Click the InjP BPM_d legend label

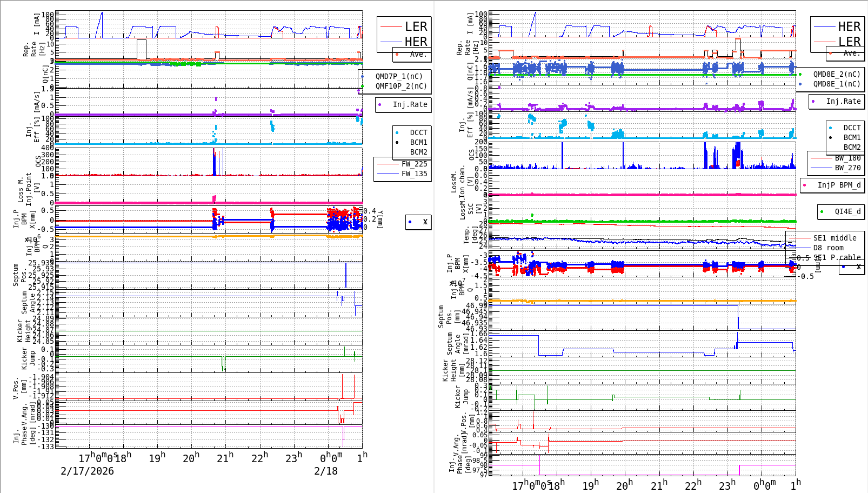point(839,185)
